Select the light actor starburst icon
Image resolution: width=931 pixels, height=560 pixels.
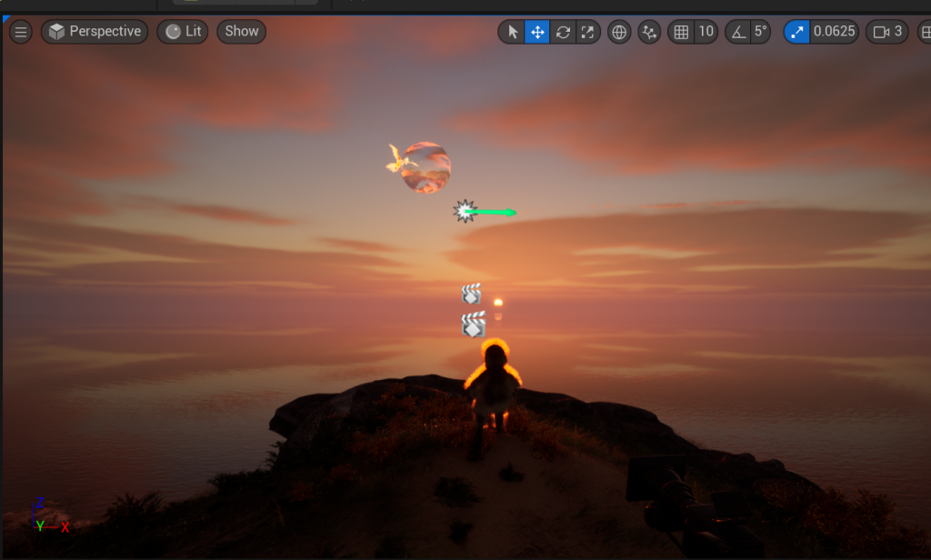click(x=465, y=211)
